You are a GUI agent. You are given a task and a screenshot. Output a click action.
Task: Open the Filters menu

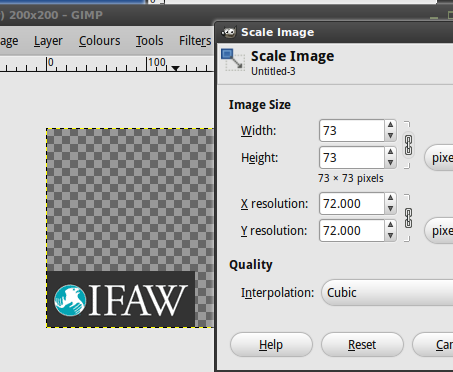[x=195, y=41]
